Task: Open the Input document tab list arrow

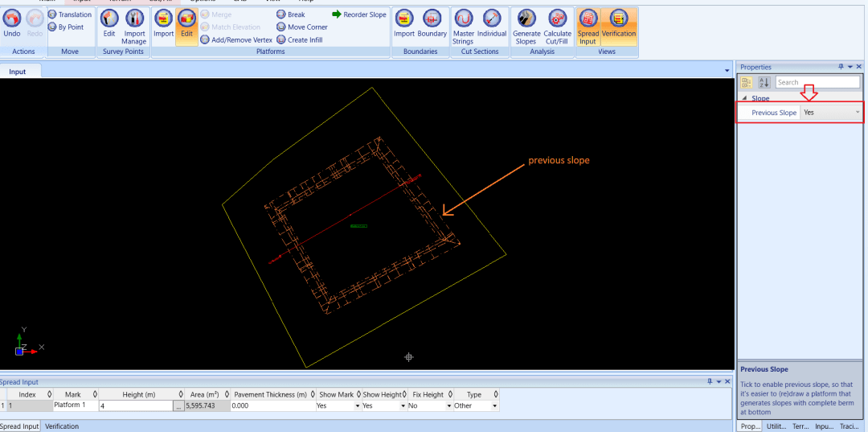Action: click(727, 71)
